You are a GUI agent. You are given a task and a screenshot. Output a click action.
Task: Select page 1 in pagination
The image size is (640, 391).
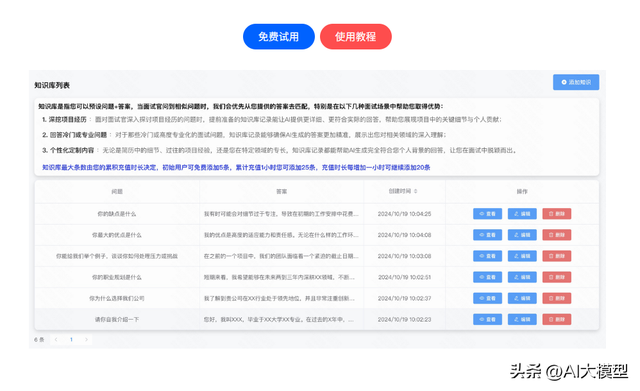pos(71,340)
